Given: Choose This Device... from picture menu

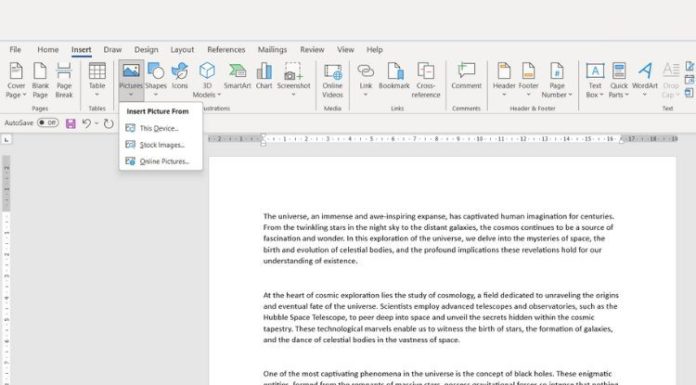Looking at the screenshot, I should (161, 128).
